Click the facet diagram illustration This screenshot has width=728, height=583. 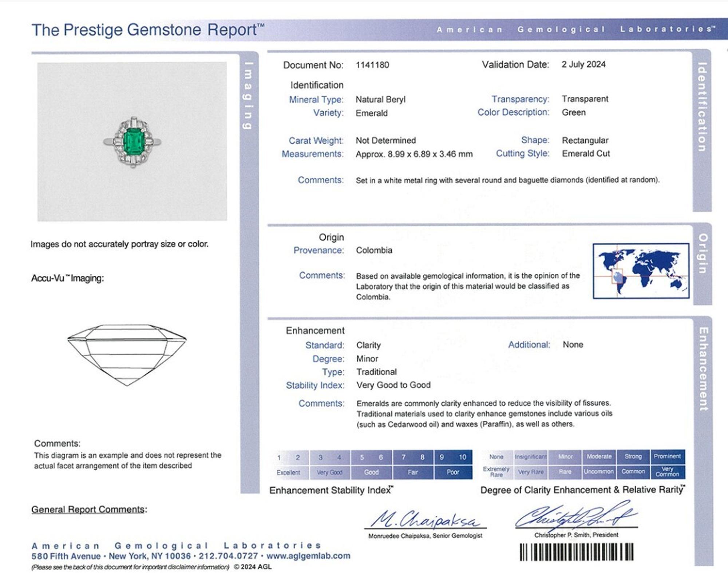coord(127,355)
